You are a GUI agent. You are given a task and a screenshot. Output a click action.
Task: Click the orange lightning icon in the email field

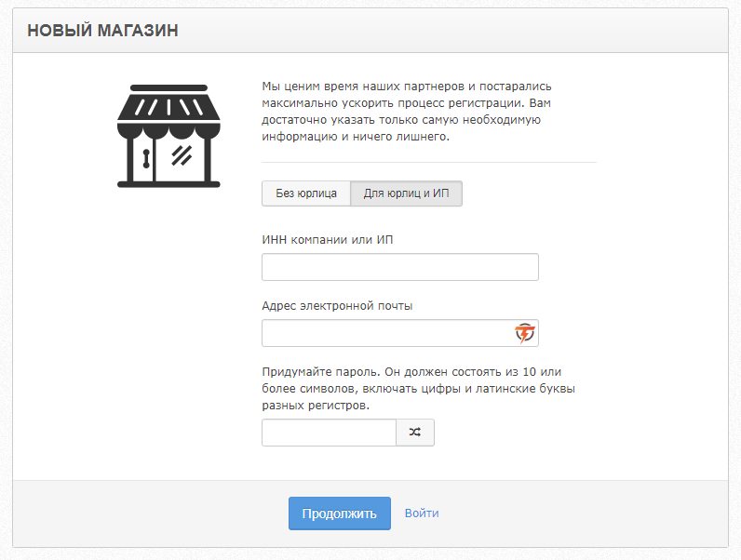[524, 333]
